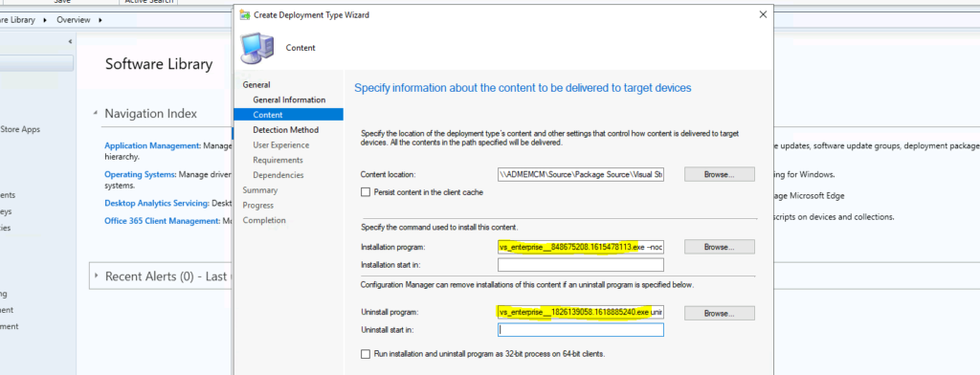This screenshot has height=375, width=980.
Task: Browse for the installation program
Action: [x=720, y=247]
